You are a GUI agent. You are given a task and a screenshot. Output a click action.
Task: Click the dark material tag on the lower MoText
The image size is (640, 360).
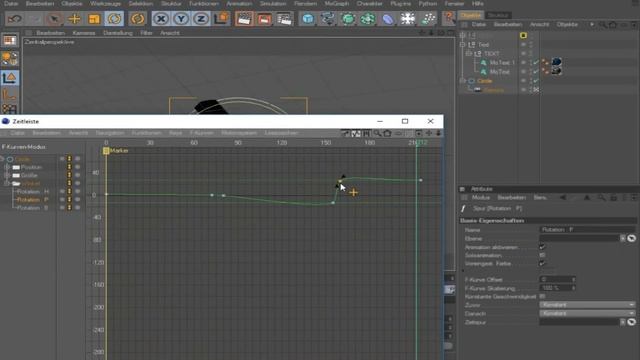(x=556, y=71)
